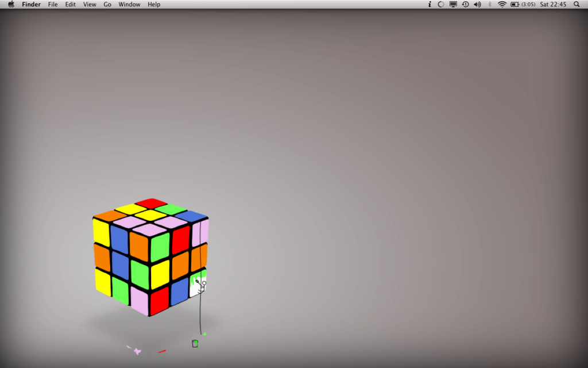The width and height of the screenshot is (588, 368).
Task: Click the 'Sat 22:45' clock text
Action: point(553,5)
